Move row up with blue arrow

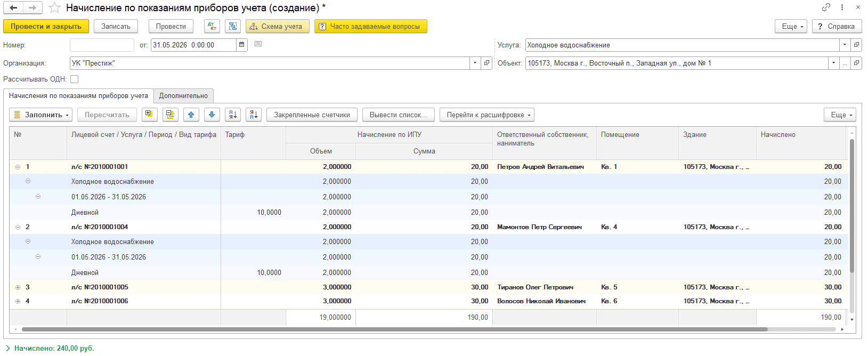tap(191, 115)
